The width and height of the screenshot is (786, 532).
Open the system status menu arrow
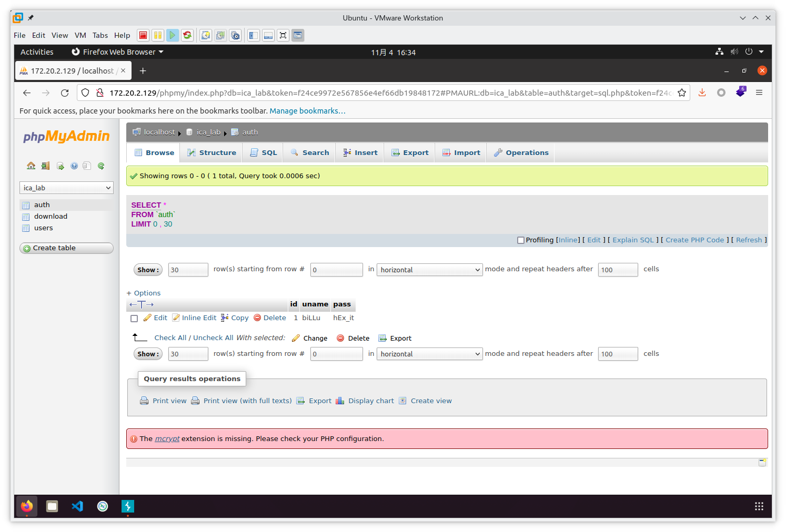[x=761, y=52]
